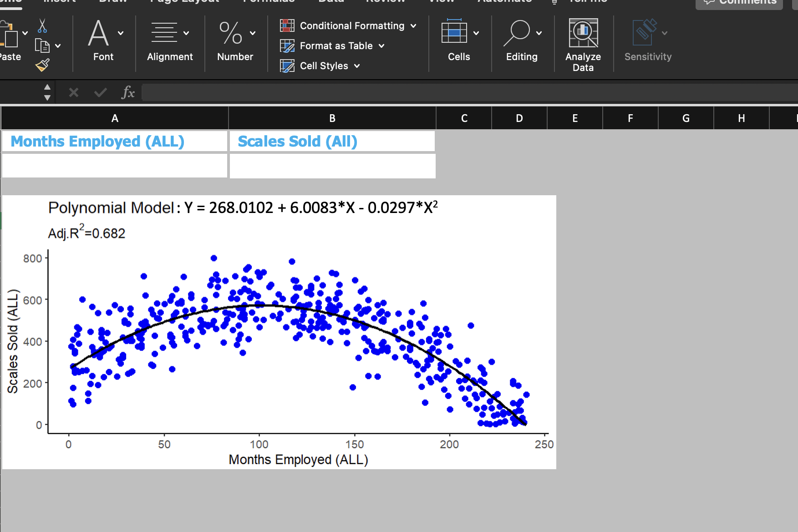Confirm entry with the checkmark button
Image resolution: width=798 pixels, height=532 pixels.
point(100,93)
